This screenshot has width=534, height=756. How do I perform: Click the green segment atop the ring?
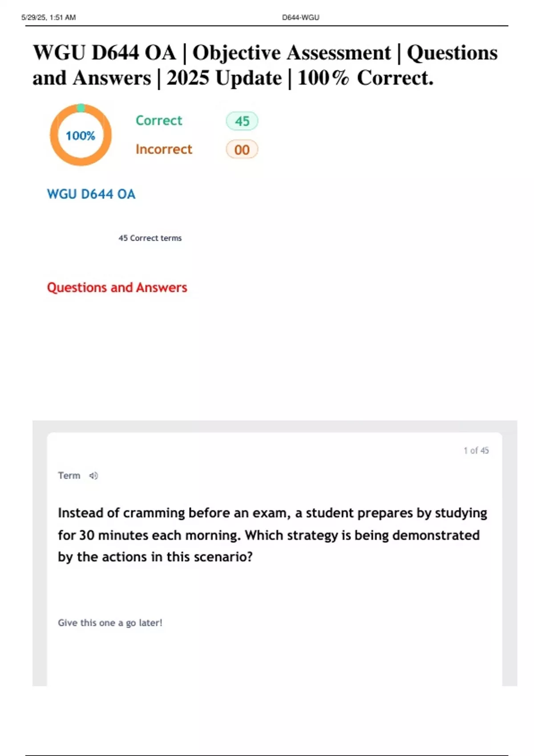81,108
